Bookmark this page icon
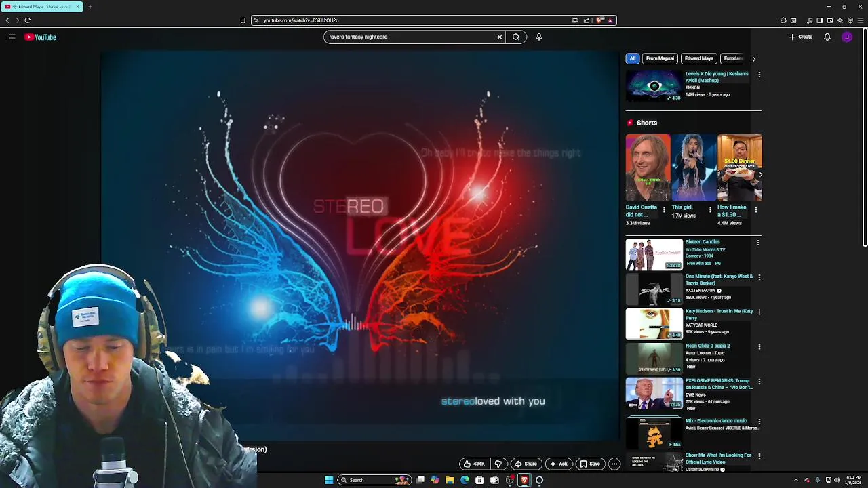The width and height of the screenshot is (868, 488). click(x=243, y=20)
